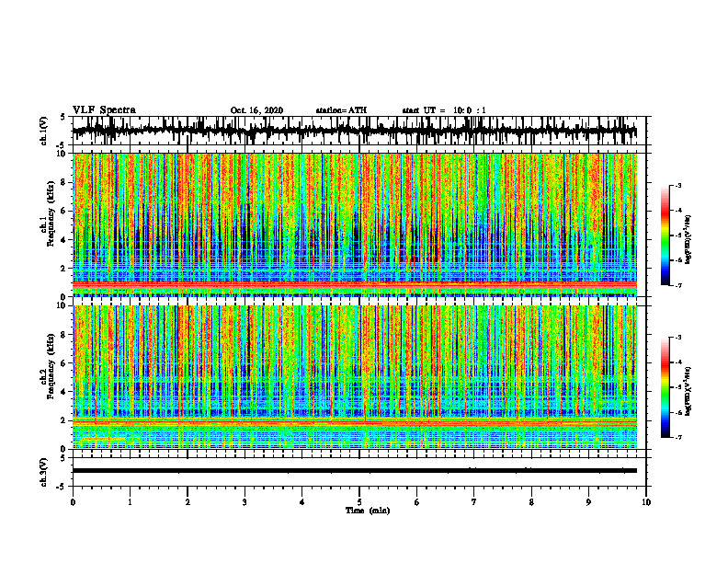Viewport: 728px width, 563px height.
Task: Click time axis tick label "2"
Action: pos(188,502)
